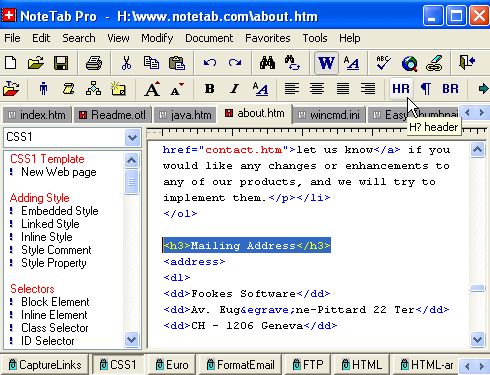Print the document with printer icon

94,63
